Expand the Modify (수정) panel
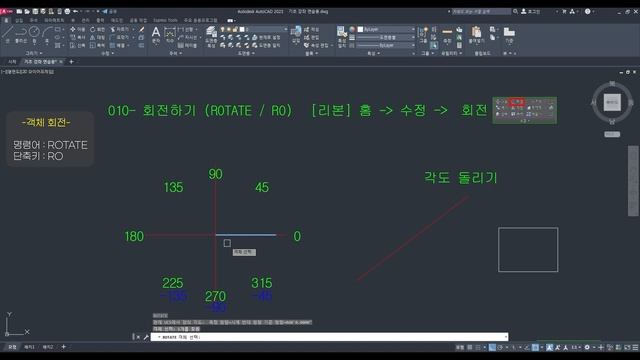This screenshot has height=360, width=640. click(x=107, y=53)
